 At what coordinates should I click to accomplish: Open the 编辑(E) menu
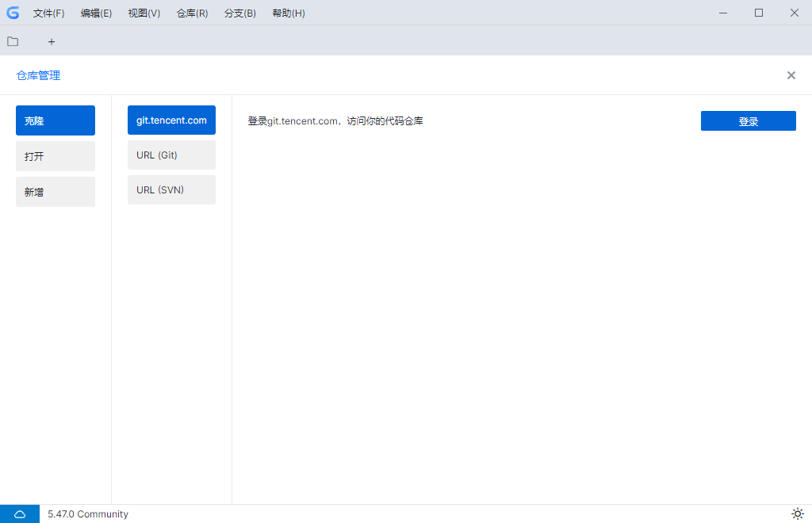pos(96,13)
